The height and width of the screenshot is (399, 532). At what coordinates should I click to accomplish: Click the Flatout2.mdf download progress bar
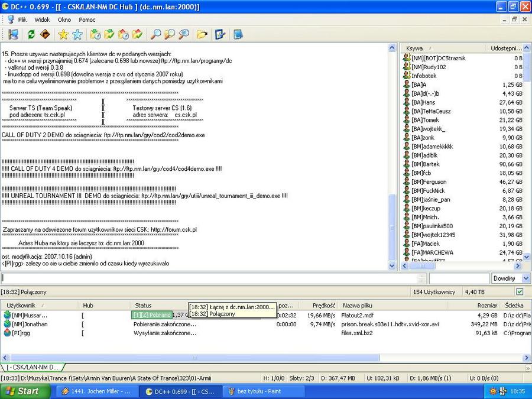point(196,315)
